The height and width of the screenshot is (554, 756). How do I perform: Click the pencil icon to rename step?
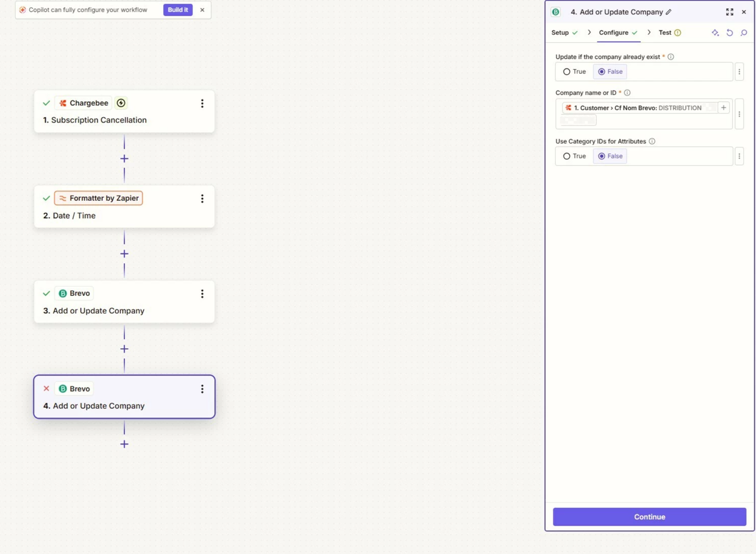coord(668,12)
